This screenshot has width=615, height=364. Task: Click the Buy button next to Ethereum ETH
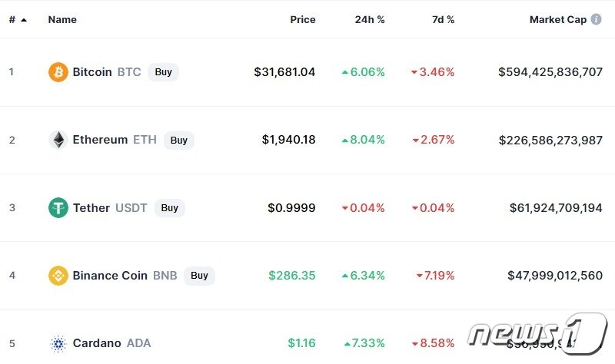tap(179, 141)
